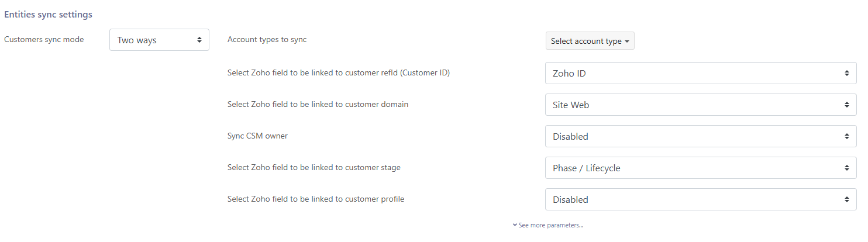Click the arrows icon on Sync CSM owner select

[846, 136]
